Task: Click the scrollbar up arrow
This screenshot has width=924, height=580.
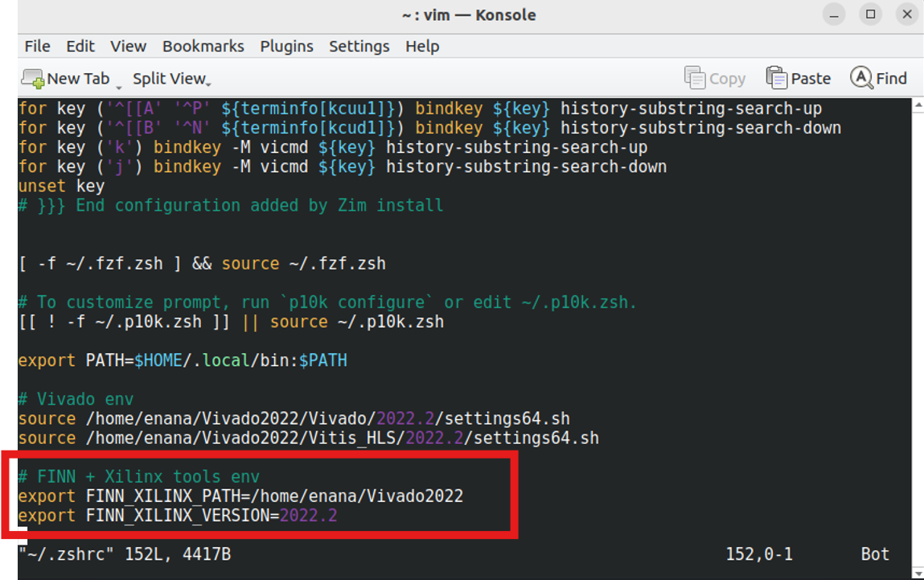Action: pyautogui.click(x=918, y=105)
